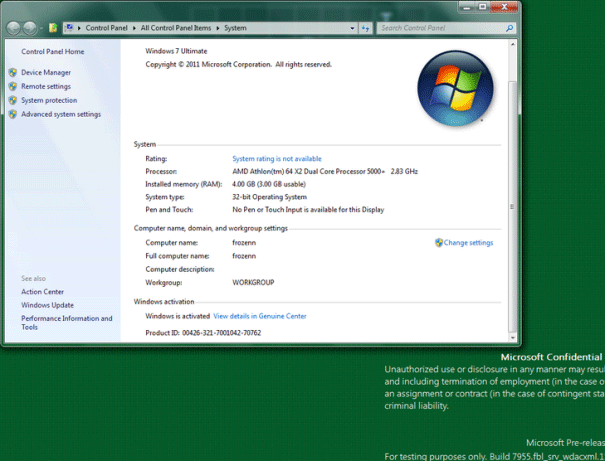Viewport: 605px width, 461px height.
Task: Click the scrollbar down arrow
Action: coord(512,338)
